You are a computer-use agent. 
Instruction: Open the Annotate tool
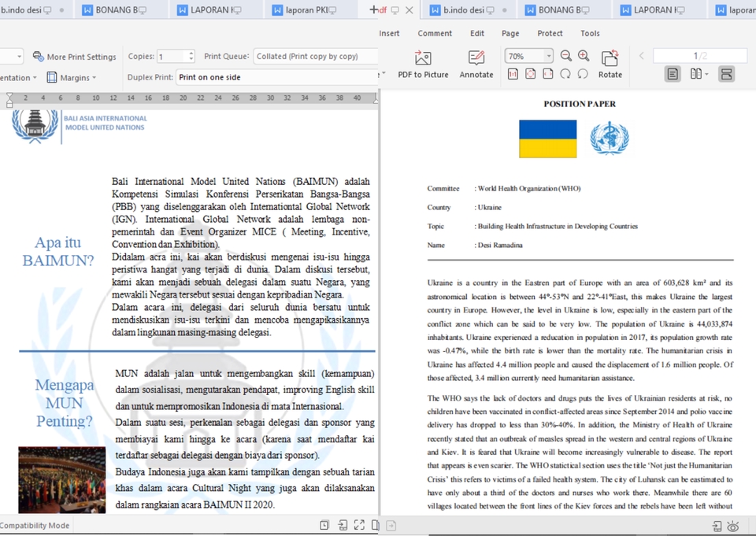(476, 64)
